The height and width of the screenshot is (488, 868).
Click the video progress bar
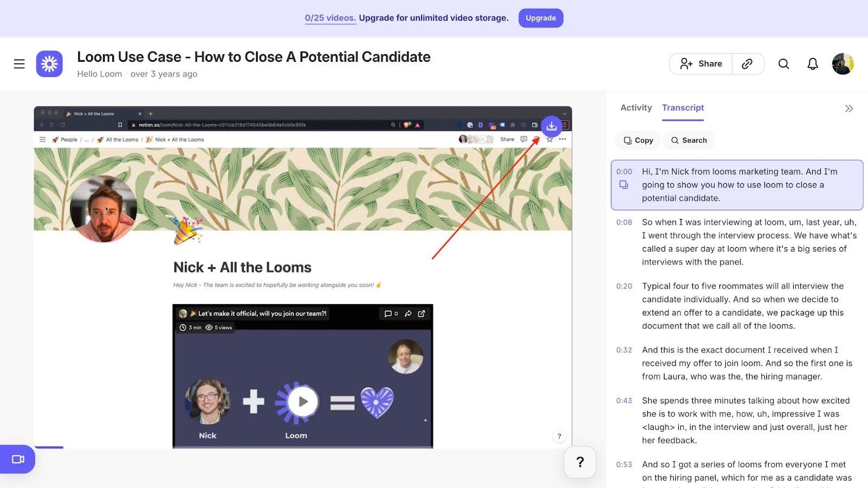pyautogui.click(x=303, y=447)
